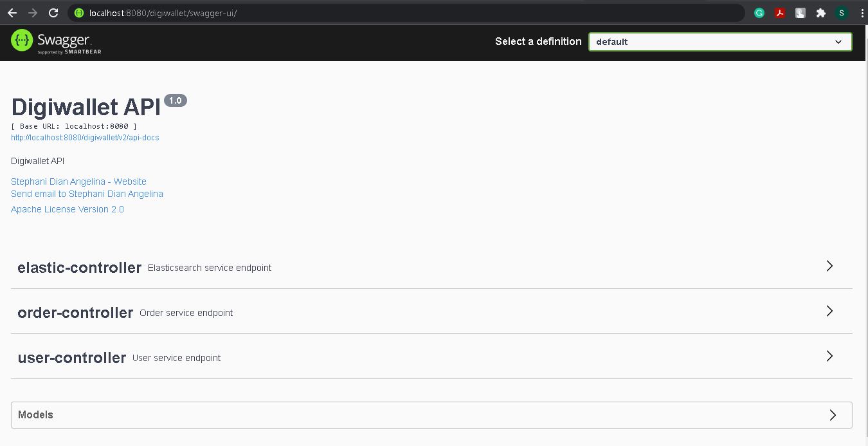Visit Stephani Dian Angelina - Website link
Viewport: 868px width, 446px height.
(x=78, y=181)
